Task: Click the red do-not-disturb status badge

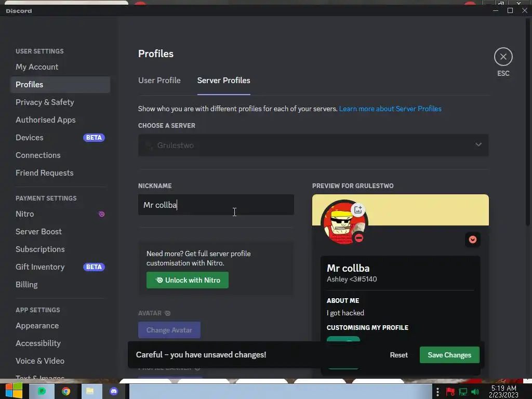Action: tap(359, 238)
